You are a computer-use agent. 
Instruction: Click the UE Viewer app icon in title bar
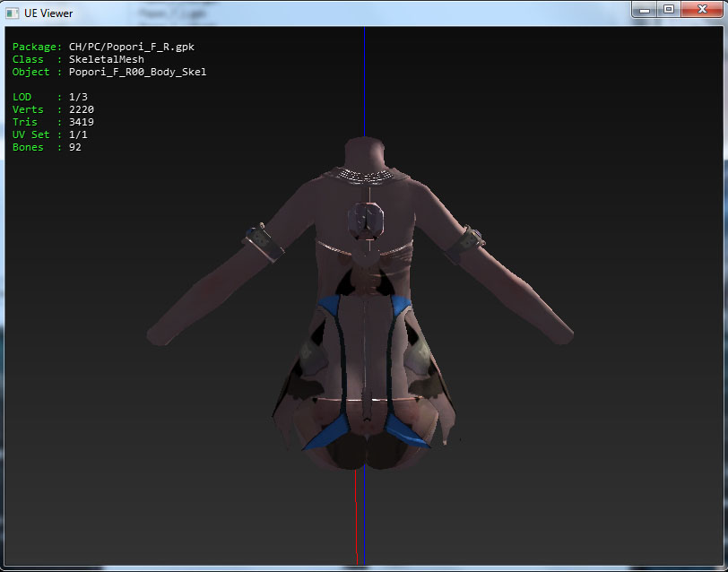coord(13,13)
